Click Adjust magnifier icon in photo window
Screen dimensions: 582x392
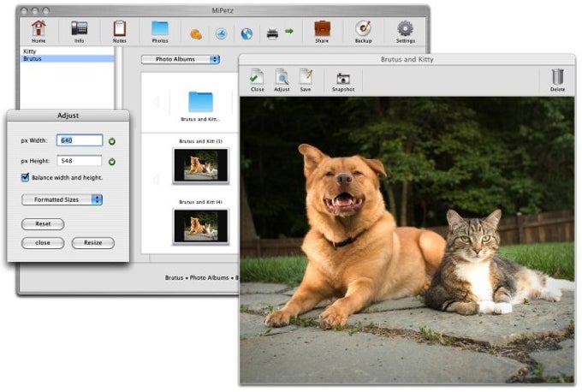282,80
